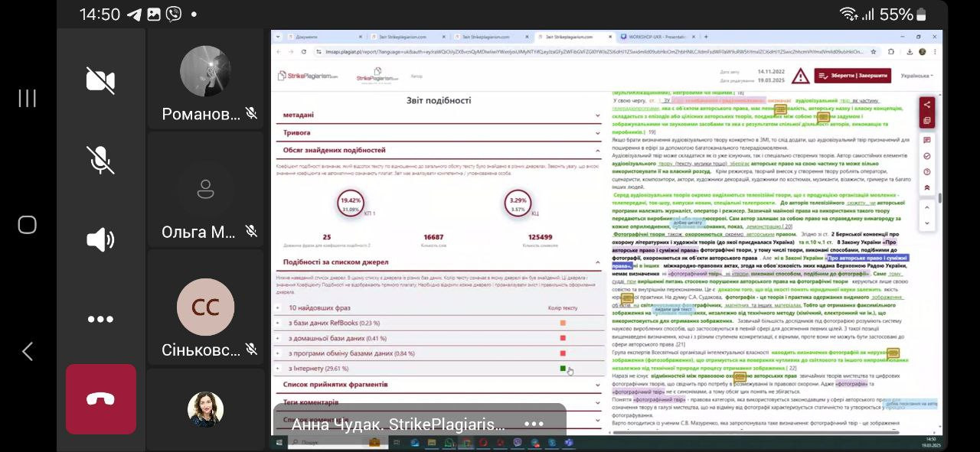Screen dimensions: 980x452
Task: Expand the з бази даних RefBooks row
Action: pos(278,323)
